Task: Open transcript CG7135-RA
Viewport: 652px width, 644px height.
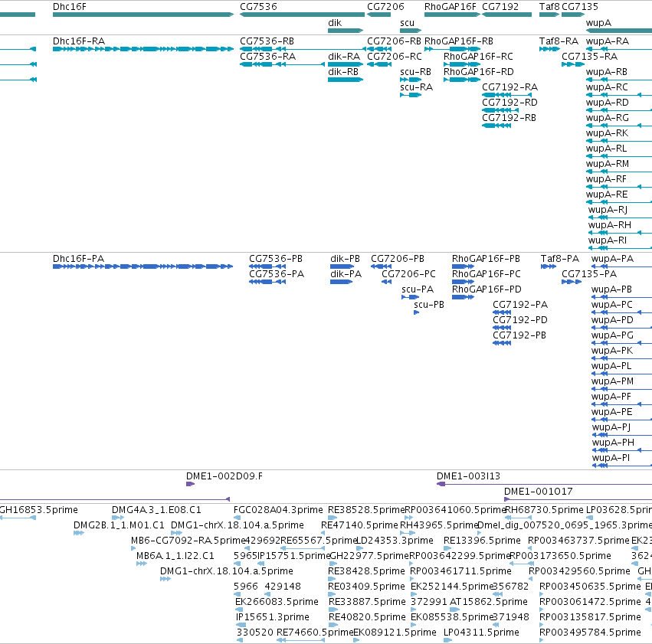Action: click(590, 57)
